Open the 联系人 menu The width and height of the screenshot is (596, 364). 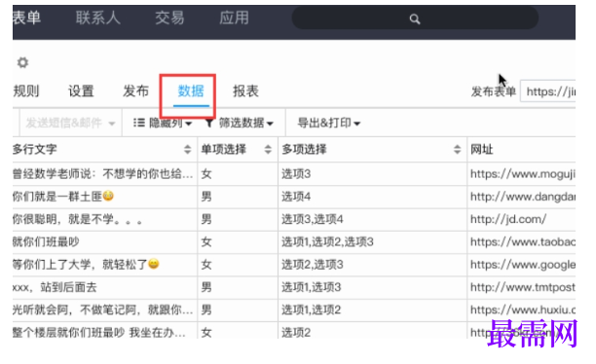[98, 18]
